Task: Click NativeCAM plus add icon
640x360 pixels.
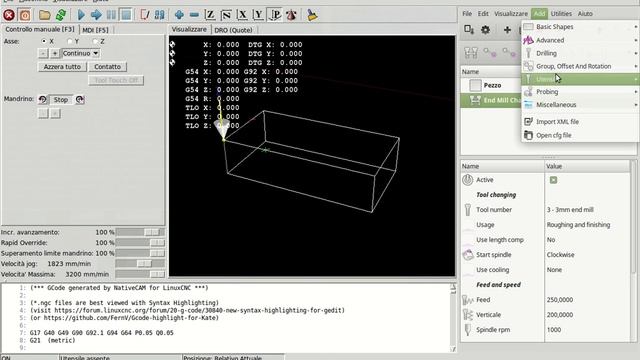Action: tap(507, 30)
